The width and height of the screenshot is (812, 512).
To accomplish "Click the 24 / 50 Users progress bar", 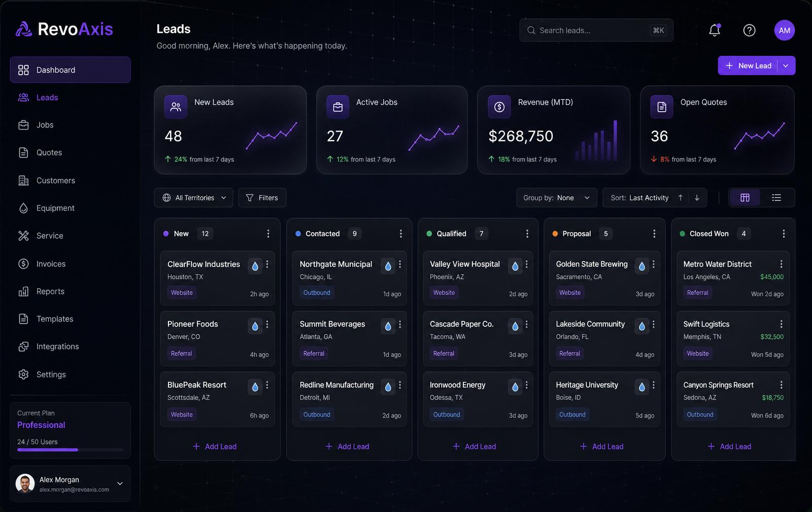I will click(x=70, y=450).
